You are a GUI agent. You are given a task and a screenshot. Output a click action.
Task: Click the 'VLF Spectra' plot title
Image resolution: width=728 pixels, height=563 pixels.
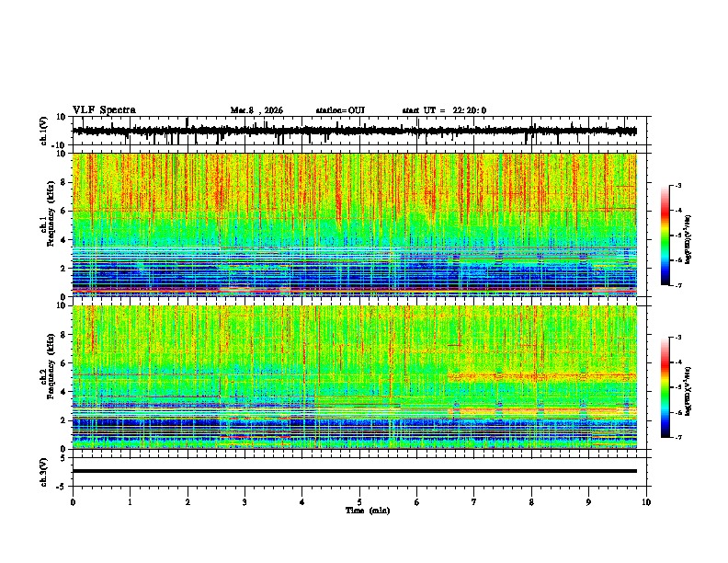[x=104, y=110]
